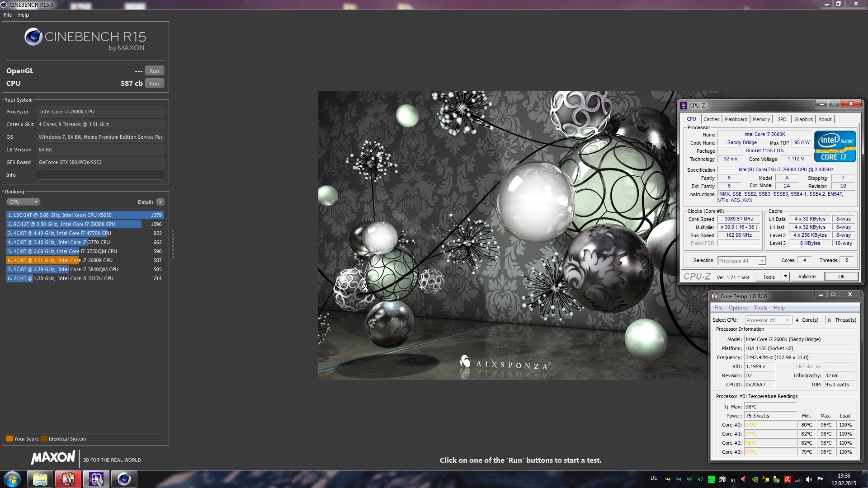Click the Avira antivirus tray icon
Screen dimensions: 868x488
787,479
